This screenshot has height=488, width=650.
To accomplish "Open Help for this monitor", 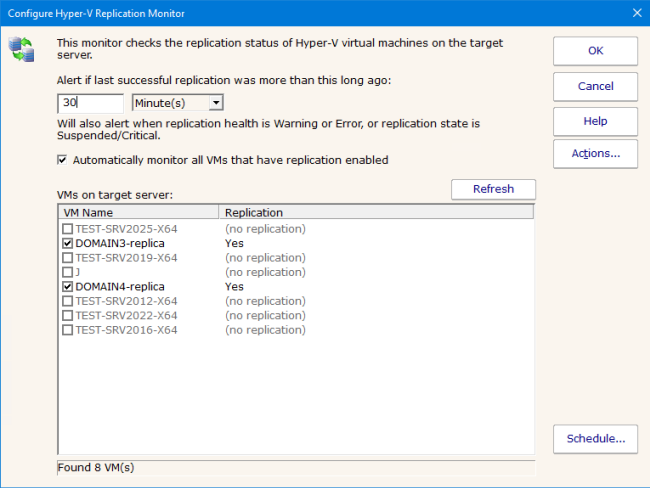I will pos(595,121).
